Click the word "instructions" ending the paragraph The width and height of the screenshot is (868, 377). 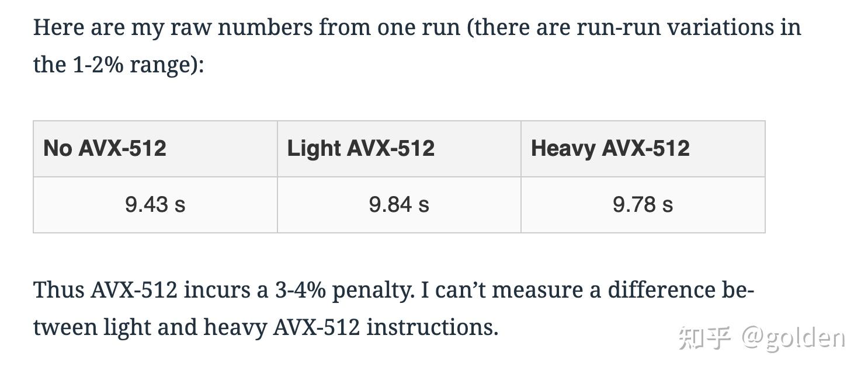click(x=432, y=327)
